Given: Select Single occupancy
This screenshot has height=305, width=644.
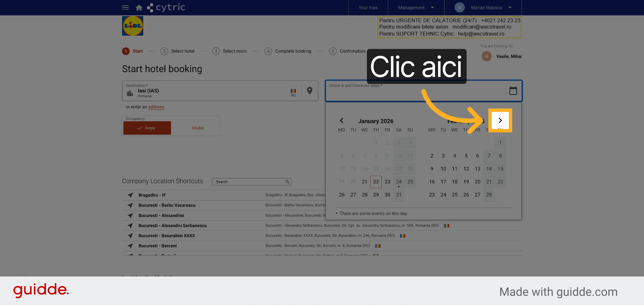Looking at the screenshot, I should point(147,128).
